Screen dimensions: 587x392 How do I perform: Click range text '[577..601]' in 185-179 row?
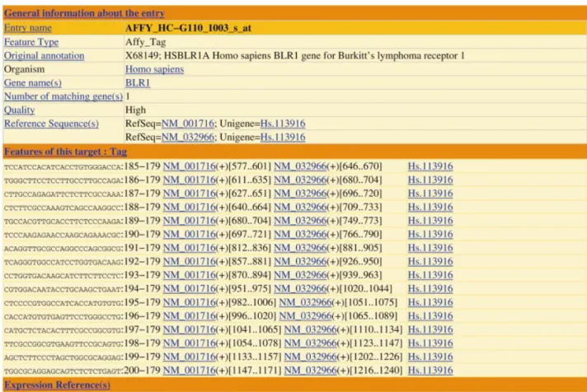(x=250, y=166)
